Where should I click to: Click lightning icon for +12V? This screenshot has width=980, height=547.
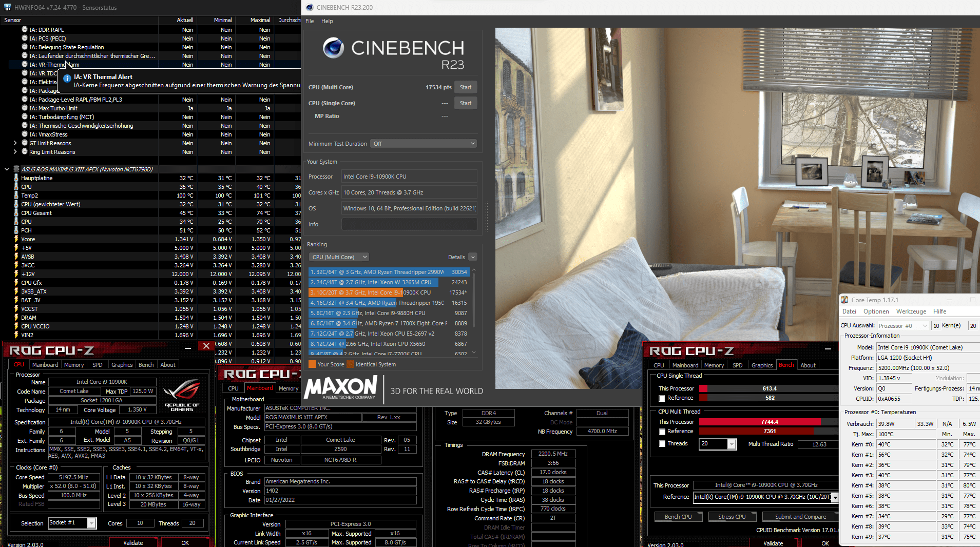click(x=16, y=273)
